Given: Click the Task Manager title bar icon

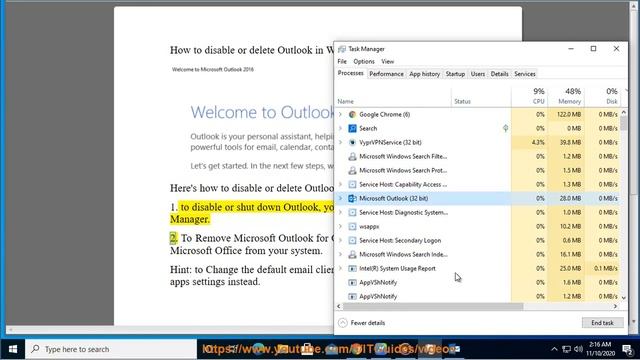Looking at the screenshot, I should (x=342, y=49).
